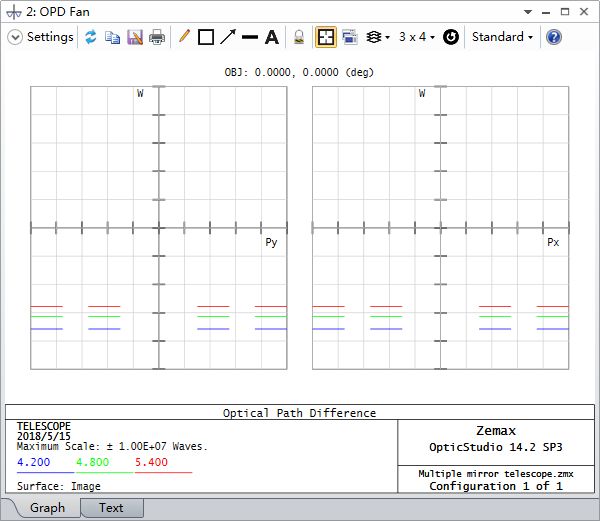This screenshot has width=600, height=521.
Task: Click the Px axis label
Action: 553,242
